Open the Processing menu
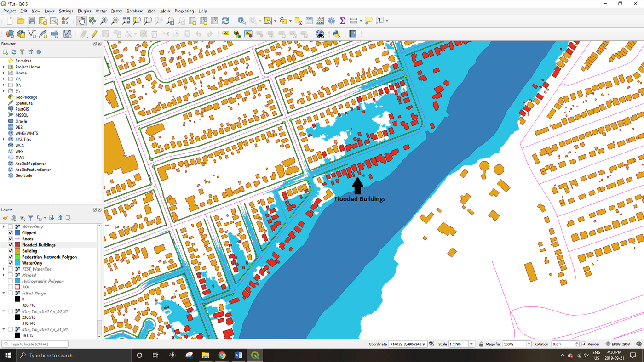Image resolution: width=644 pixels, height=362 pixels. tap(184, 11)
